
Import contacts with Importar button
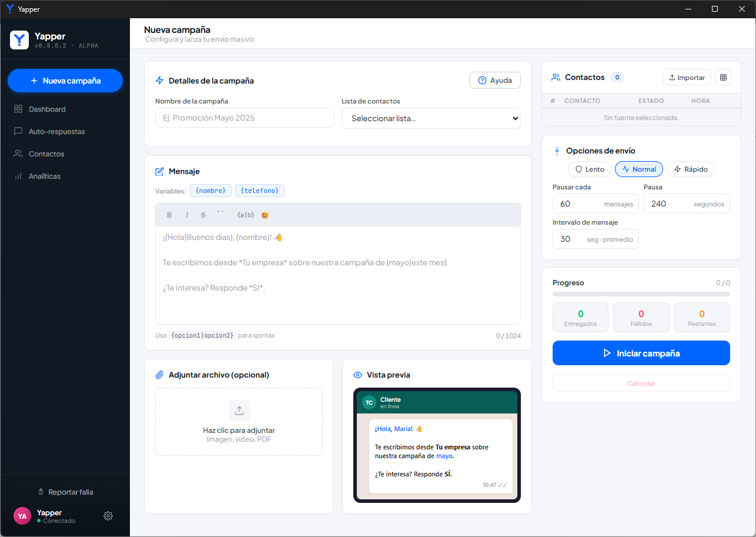687,77
